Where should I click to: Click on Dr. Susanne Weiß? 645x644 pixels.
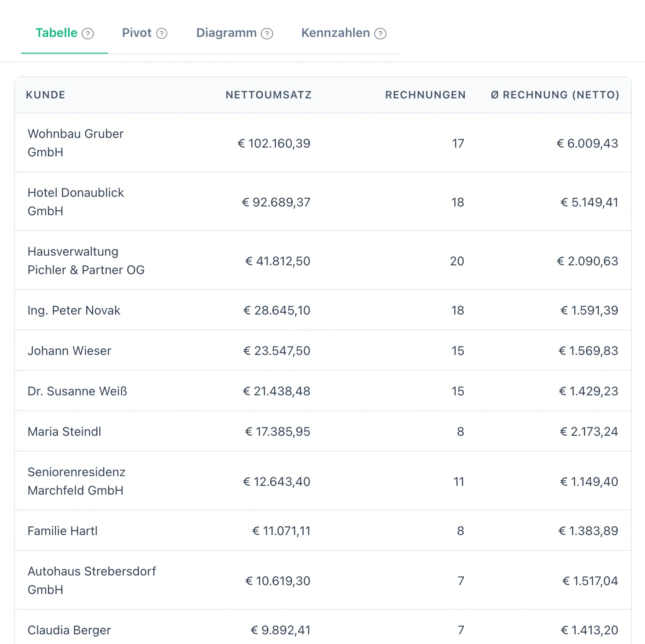tap(77, 391)
